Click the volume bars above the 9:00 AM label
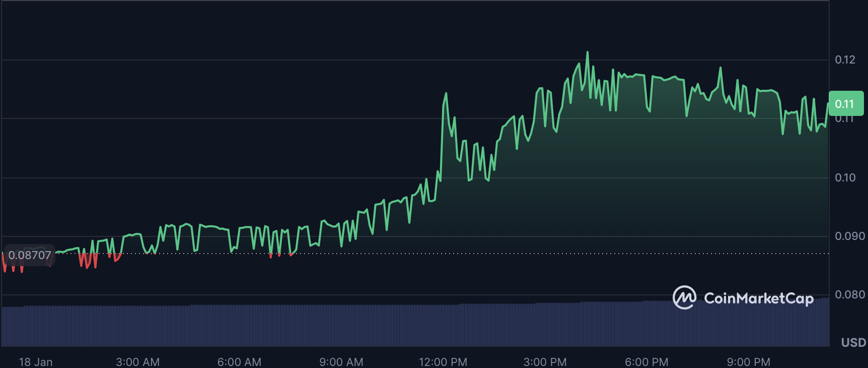The width and height of the screenshot is (868, 368). point(341,325)
